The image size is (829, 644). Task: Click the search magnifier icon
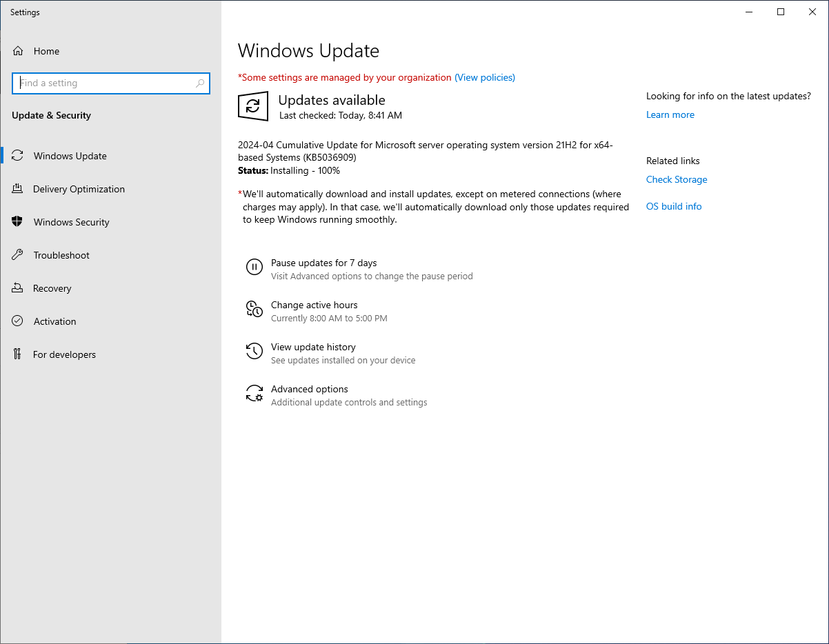[x=200, y=83]
